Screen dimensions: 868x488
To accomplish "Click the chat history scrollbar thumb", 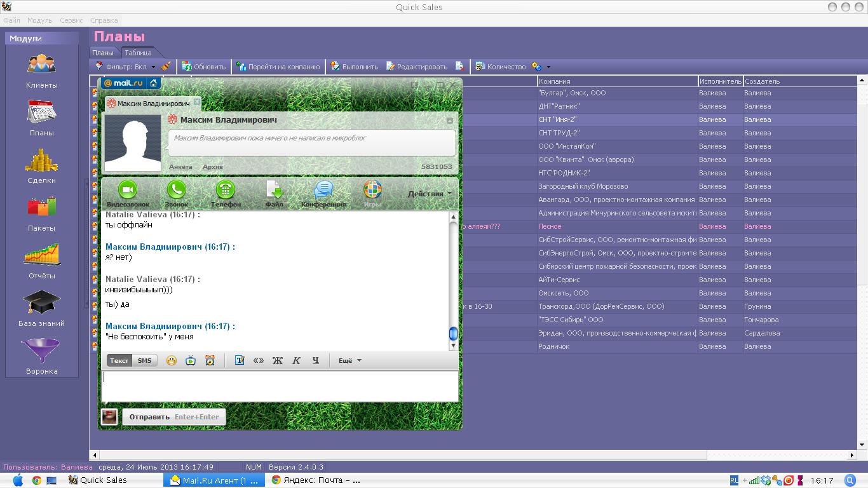I will point(453,334).
